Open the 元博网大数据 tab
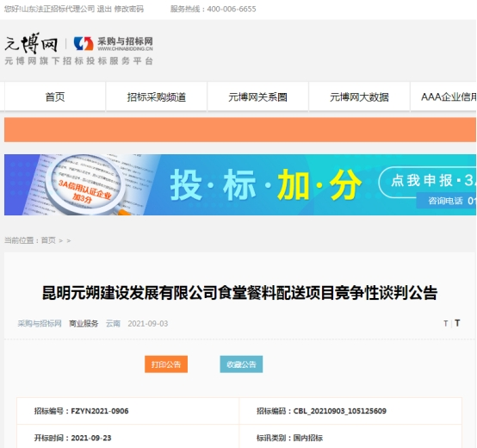Image resolution: width=477 pixels, height=448 pixels. pos(359,96)
